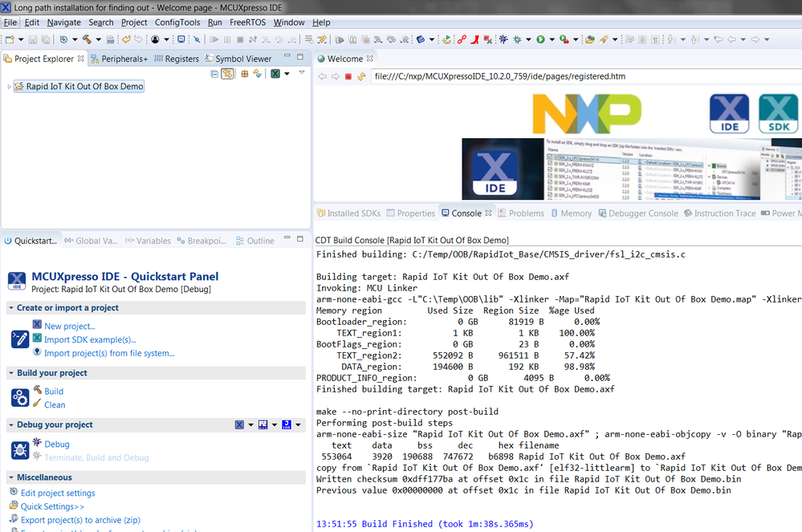Click the blue X debug probe icon in Quickstart

pyautogui.click(x=239, y=424)
